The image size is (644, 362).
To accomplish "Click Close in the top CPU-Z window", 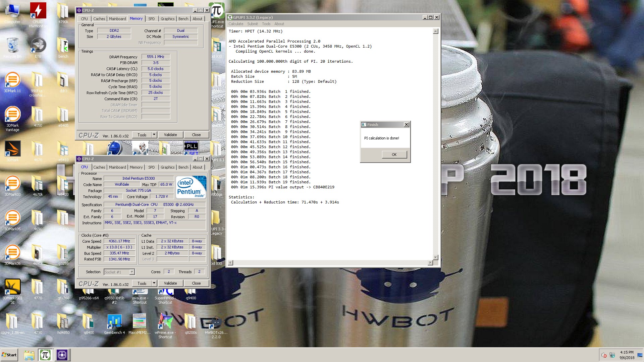I will click(196, 135).
